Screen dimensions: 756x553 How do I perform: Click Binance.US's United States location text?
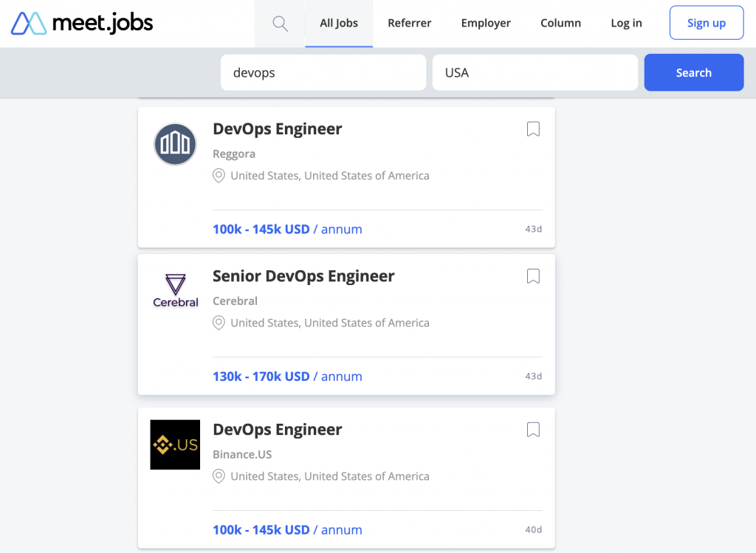click(x=330, y=476)
